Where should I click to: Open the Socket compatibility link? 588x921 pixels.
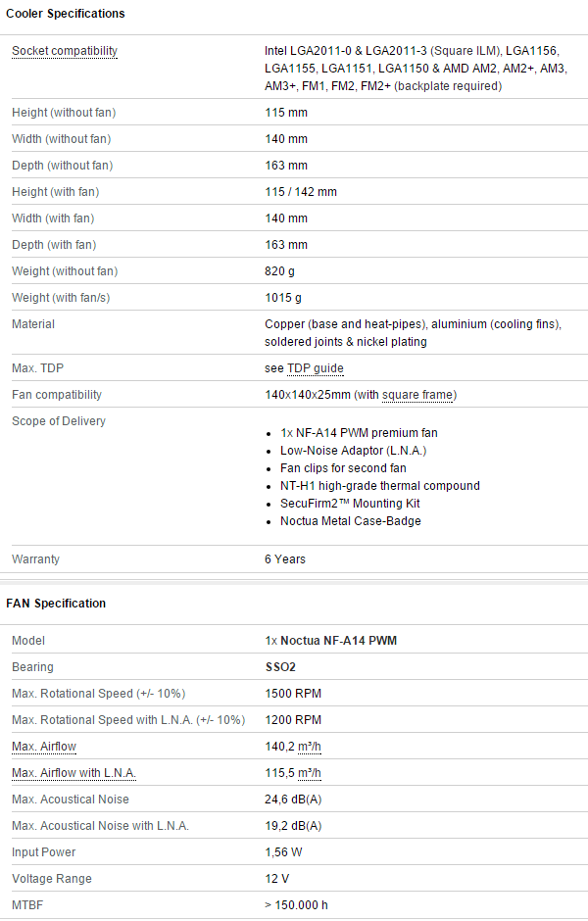[65, 51]
